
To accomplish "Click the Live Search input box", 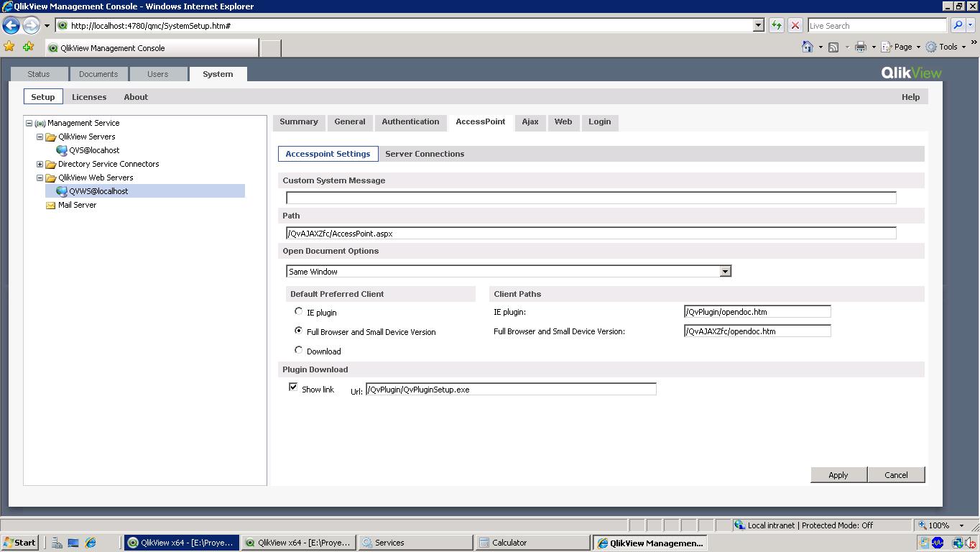I will pos(877,25).
